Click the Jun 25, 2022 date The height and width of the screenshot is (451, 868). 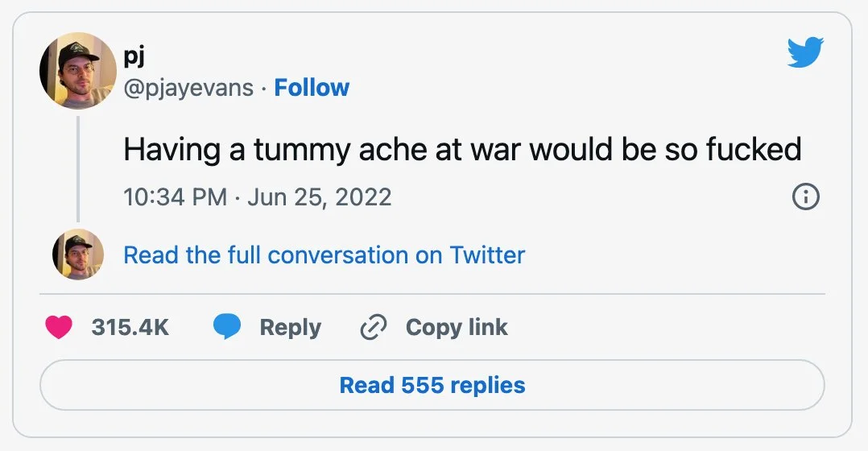point(320,197)
